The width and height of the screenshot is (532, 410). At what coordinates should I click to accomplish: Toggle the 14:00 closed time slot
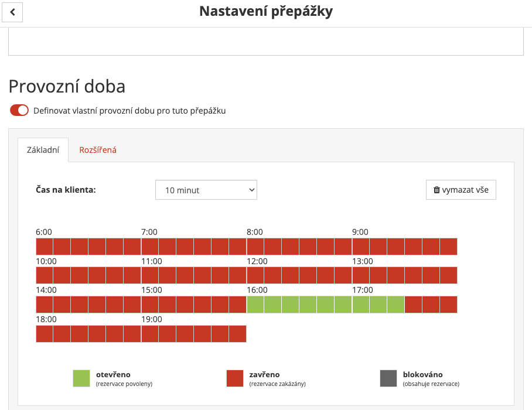(x=45, y=305)
